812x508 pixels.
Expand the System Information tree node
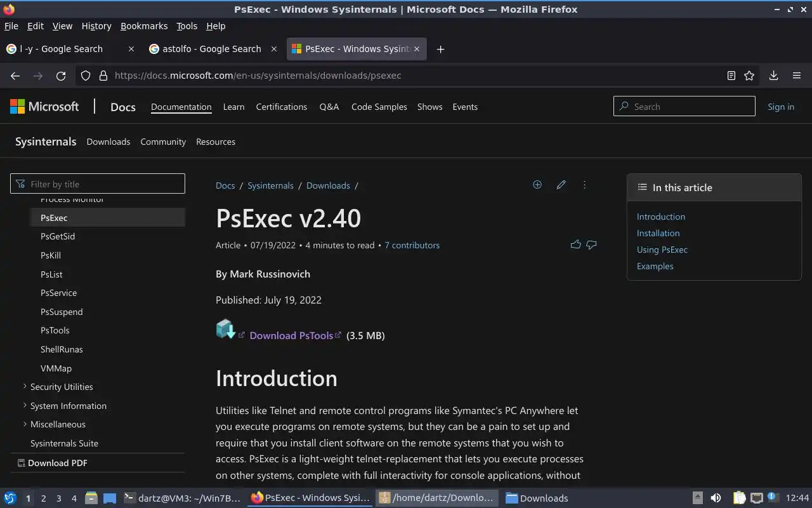point(25,405)
